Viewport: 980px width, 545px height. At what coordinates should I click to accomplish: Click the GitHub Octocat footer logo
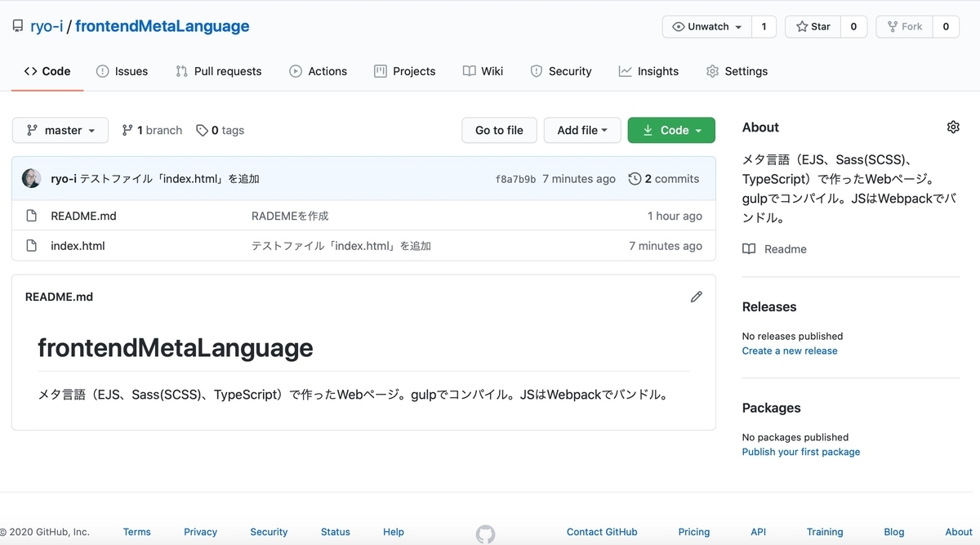tap(485, 534)
